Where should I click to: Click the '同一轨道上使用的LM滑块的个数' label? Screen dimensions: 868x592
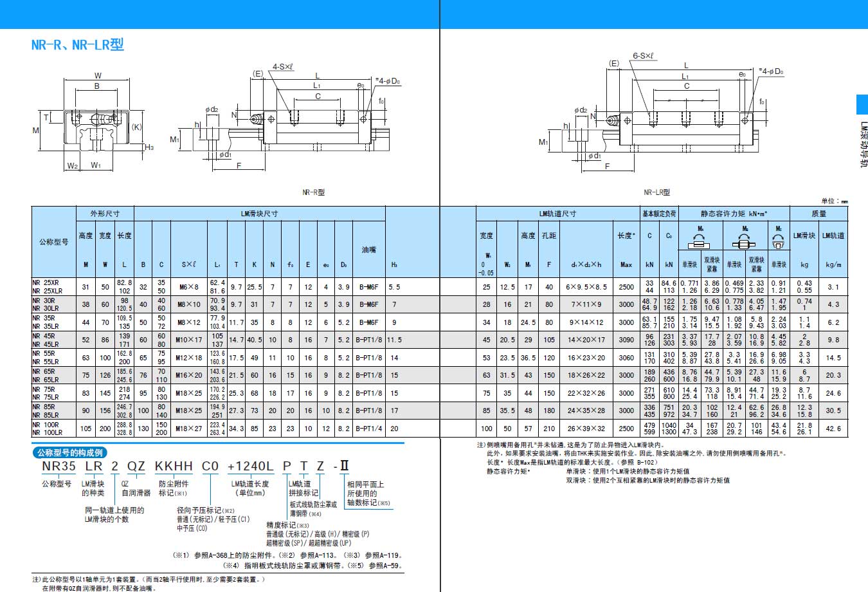click(x=114, y=515)
